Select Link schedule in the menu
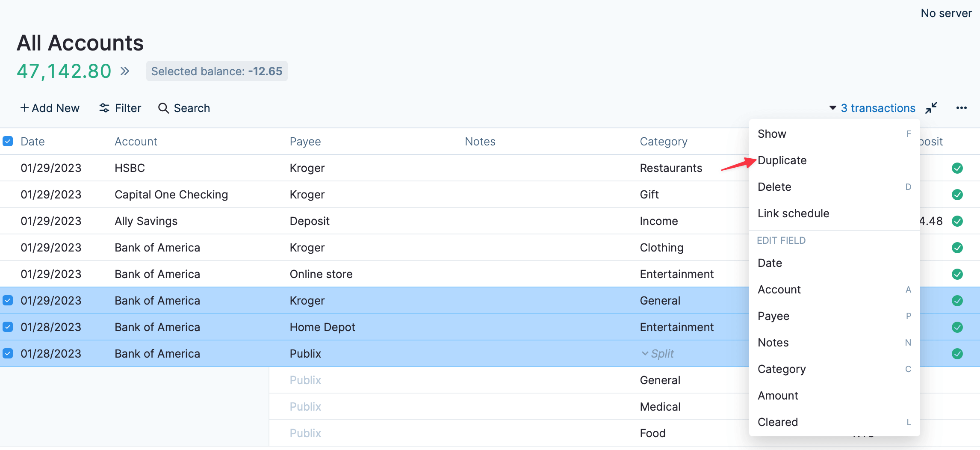Viewport: 980px width, 450px height. coord(793,213)
